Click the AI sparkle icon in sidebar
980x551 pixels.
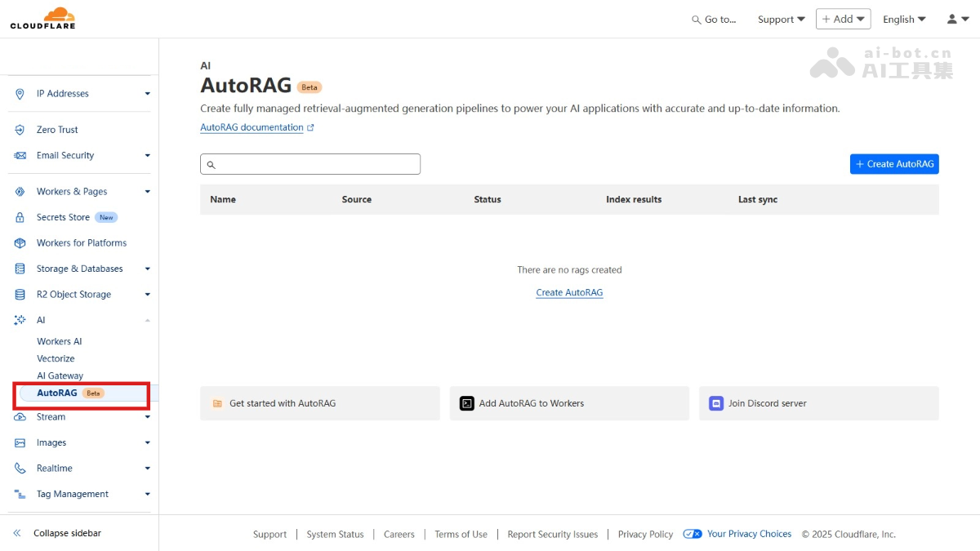tap(19, 319)
